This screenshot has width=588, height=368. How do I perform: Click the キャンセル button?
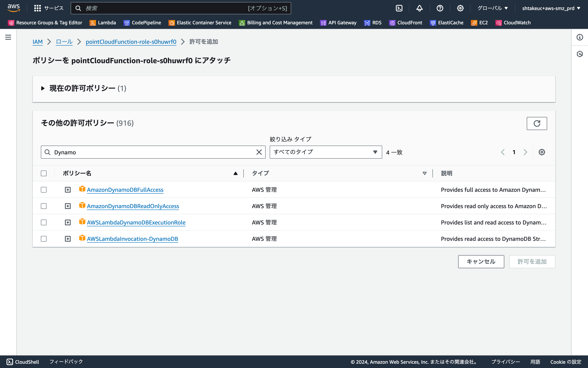[481, 262]
